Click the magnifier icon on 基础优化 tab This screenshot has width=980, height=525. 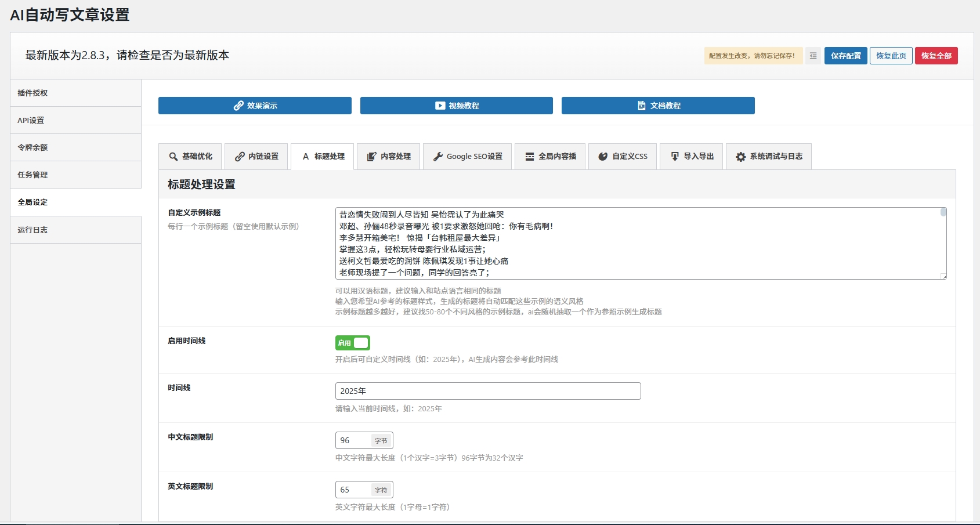pyautogui.click(x=173, y=157)
